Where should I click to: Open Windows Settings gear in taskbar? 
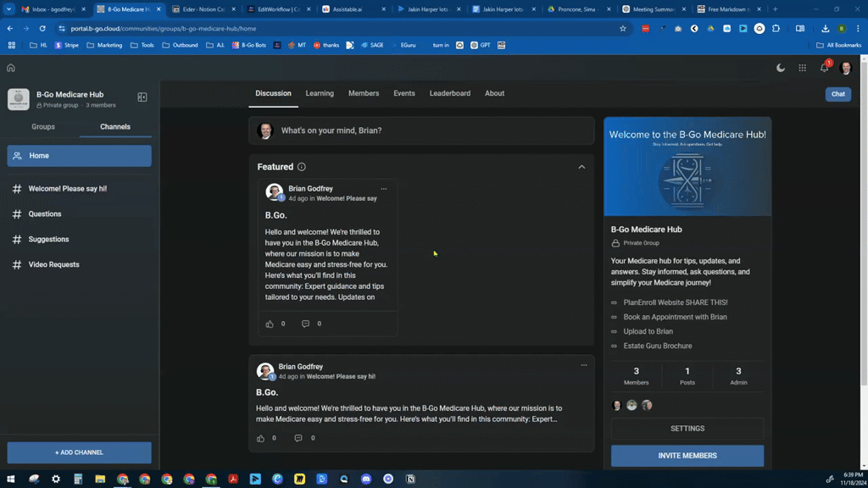click(x=56, y=480)
